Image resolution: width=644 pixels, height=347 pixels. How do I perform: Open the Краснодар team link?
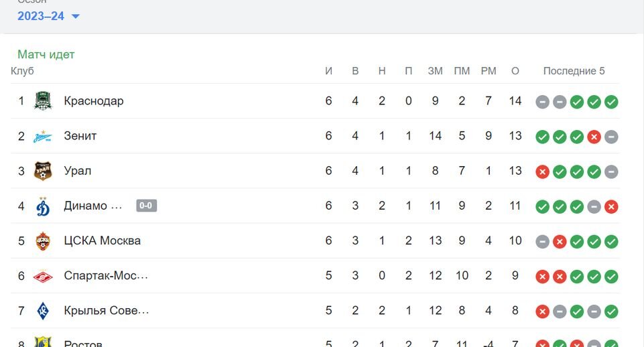(x=94, y=101)
